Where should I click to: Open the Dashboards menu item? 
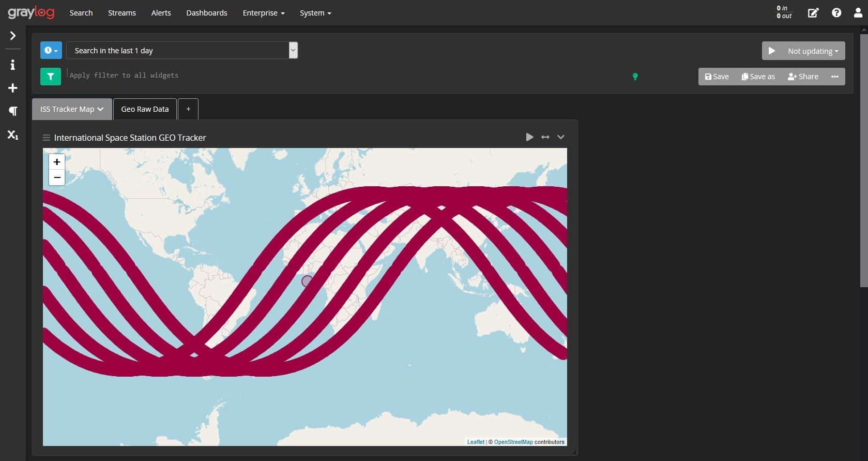click(x=207, y=13)
